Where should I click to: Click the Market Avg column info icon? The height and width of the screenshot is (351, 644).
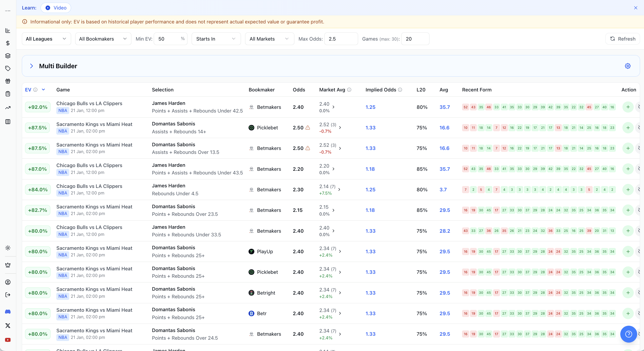point(349,90)
